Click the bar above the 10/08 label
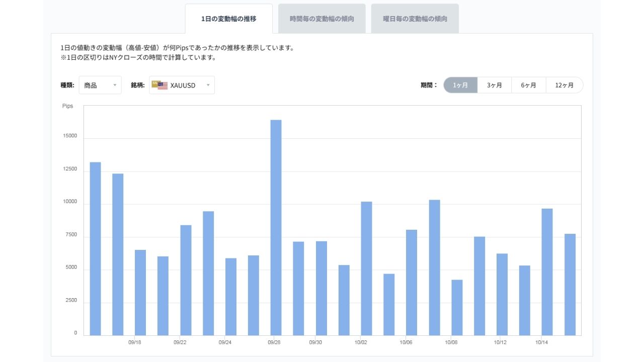The width and height of the screenshot is (644, 362). click(x=457, y=308)
